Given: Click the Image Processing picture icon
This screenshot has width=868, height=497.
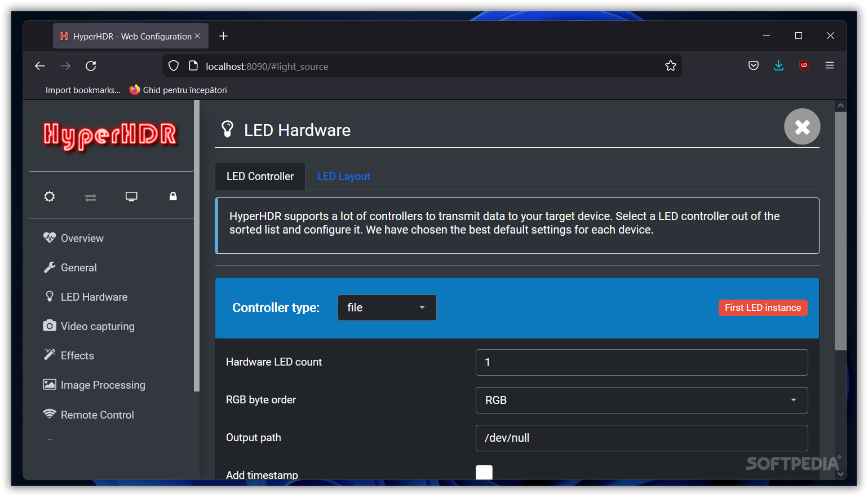Looking at the screenshot, I should (50, 384).
